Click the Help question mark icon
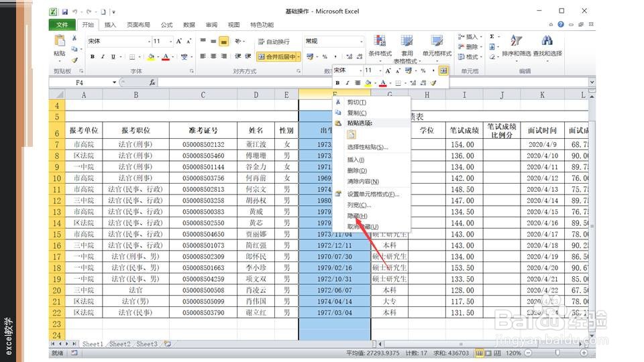Image resolution: width=644 pixels, height=362 pixels. [x=561, y=25]
